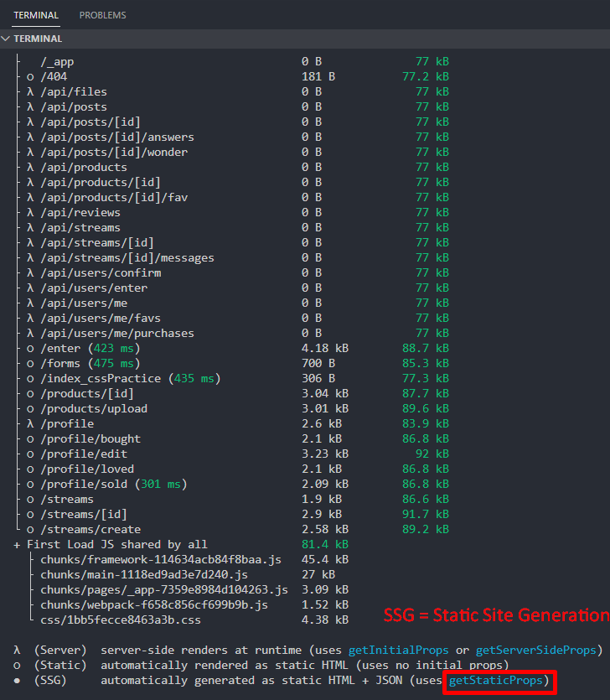Select the TERMINAL tab
The height and width of the screenshot is (700, 610).
tap(36, 15)
